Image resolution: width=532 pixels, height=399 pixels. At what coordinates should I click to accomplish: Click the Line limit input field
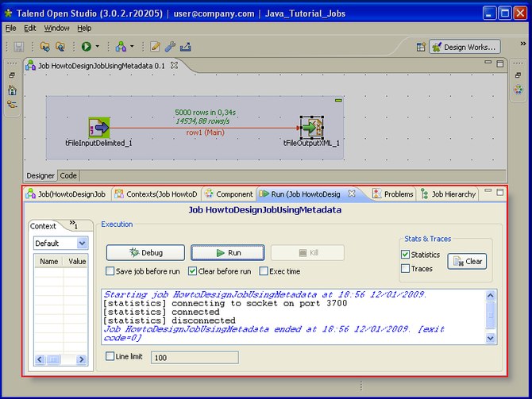[x=195, y=358]
